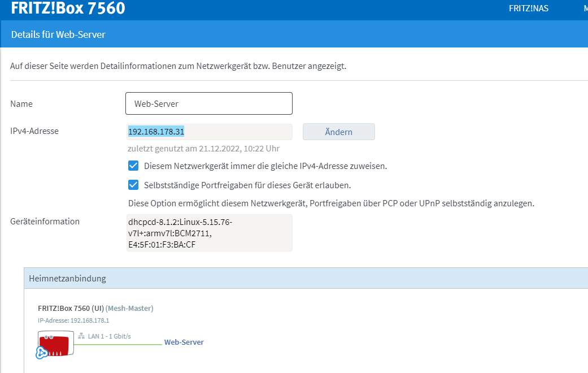The height and width of the screenshot is (373, 588).
Task: Click the Mesh symbol on the router image
Action: (42, 353)
